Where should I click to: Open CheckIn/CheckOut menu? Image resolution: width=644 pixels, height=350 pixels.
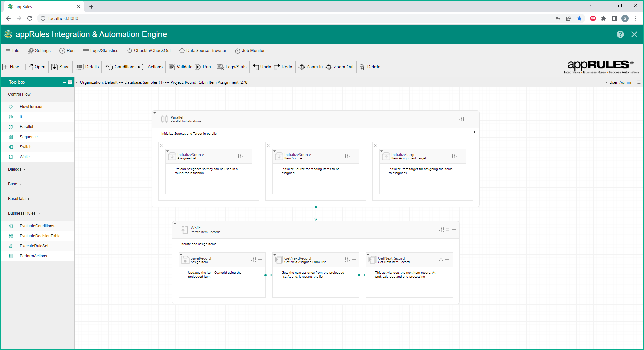click(x=149, y=51)
